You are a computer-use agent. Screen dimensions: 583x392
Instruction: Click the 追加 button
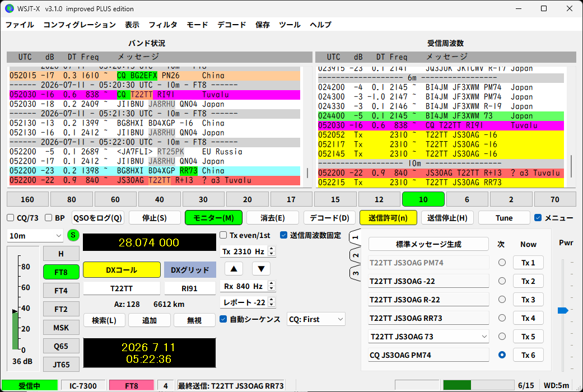pyautogui.click(x=150, y=320)
